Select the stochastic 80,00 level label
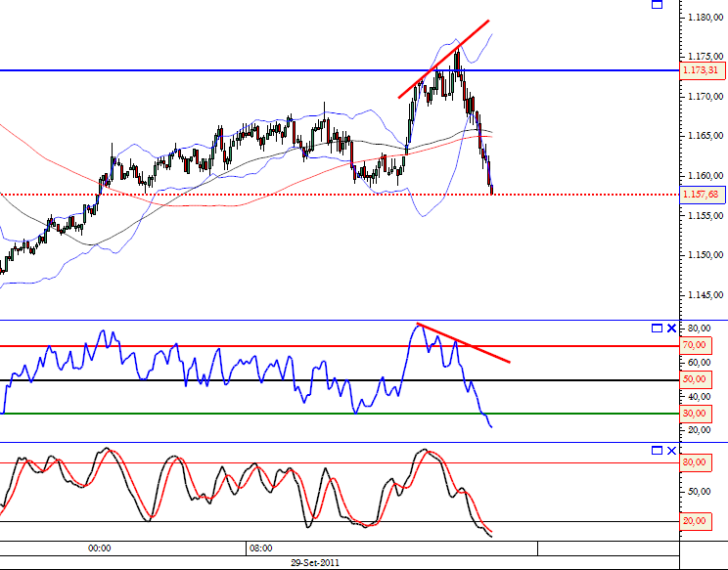The image size is (728, 570). pos(696,462)
